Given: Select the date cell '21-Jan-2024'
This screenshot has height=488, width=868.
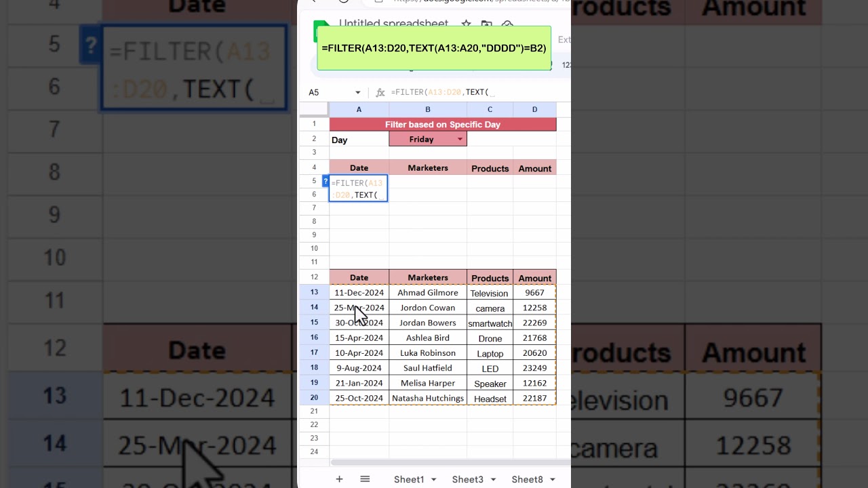Looking at the screenshot, I should point(359,383).
